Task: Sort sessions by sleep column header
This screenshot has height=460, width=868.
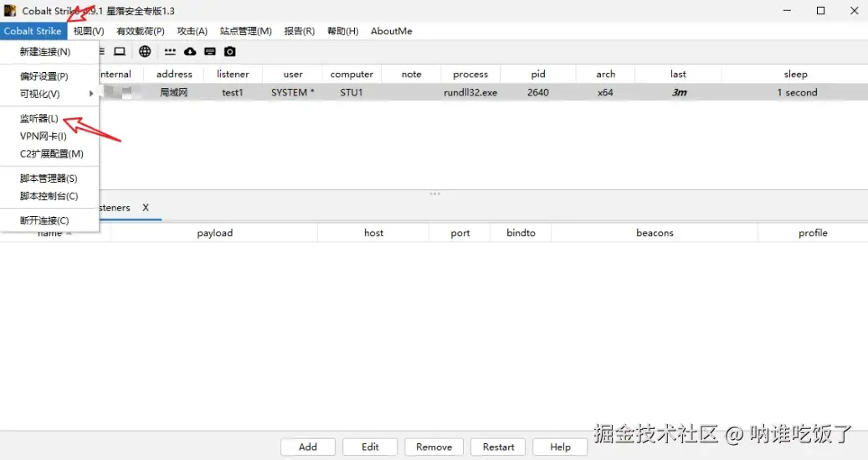Action: [795, 74]
